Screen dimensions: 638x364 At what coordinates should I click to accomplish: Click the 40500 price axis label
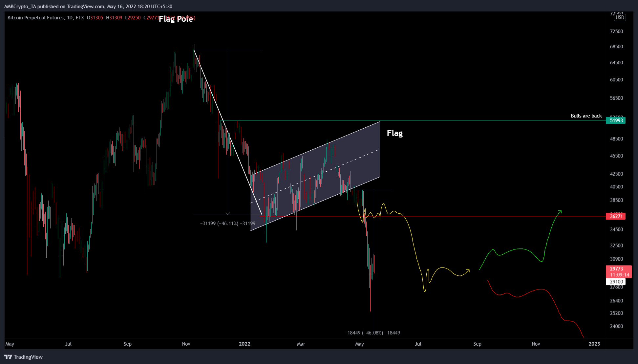click(616, 186)
